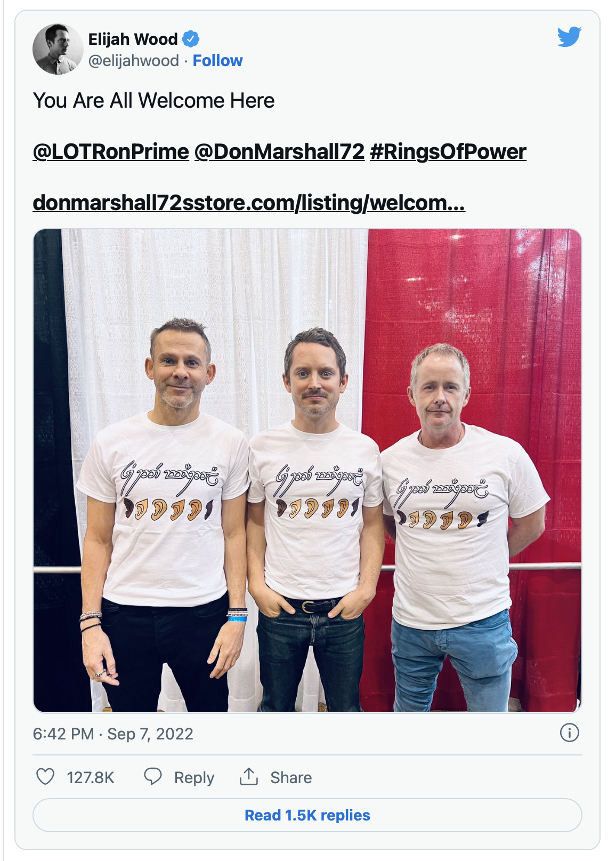Click the 127.8K likes count
This screenshot has width=616, height=861.
pyautogui.click(x=91, y=777)
